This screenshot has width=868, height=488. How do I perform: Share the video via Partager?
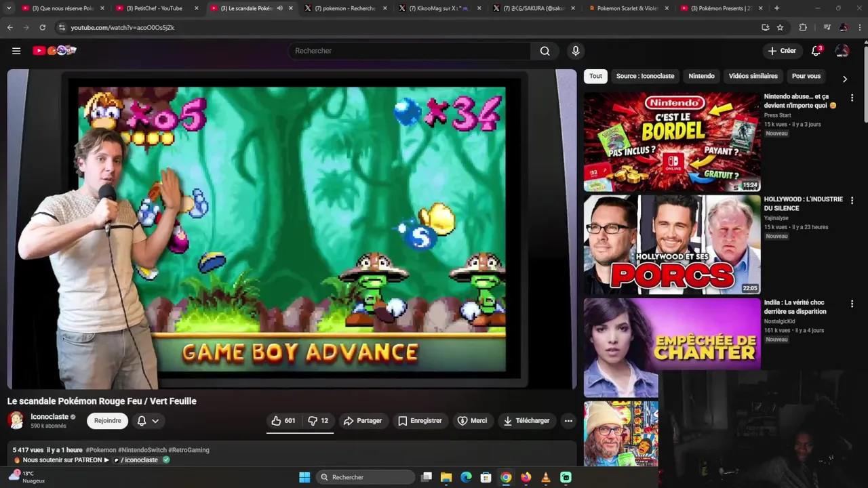coord(363,421)
